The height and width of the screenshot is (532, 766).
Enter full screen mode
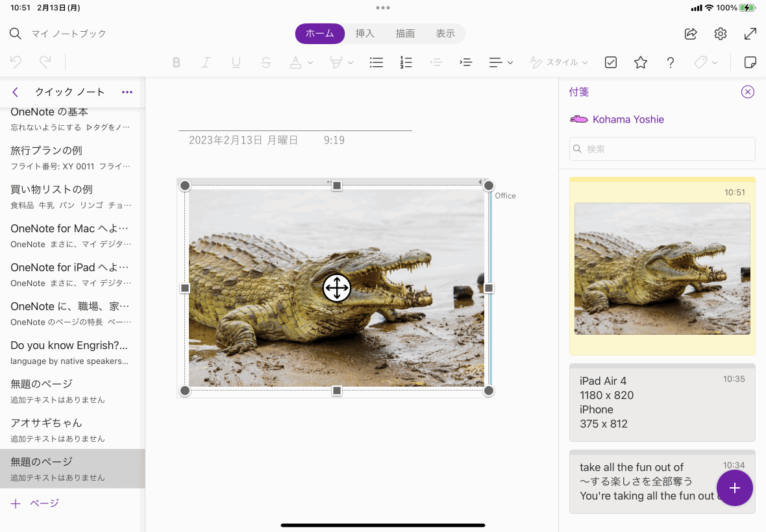coord(750,34)
